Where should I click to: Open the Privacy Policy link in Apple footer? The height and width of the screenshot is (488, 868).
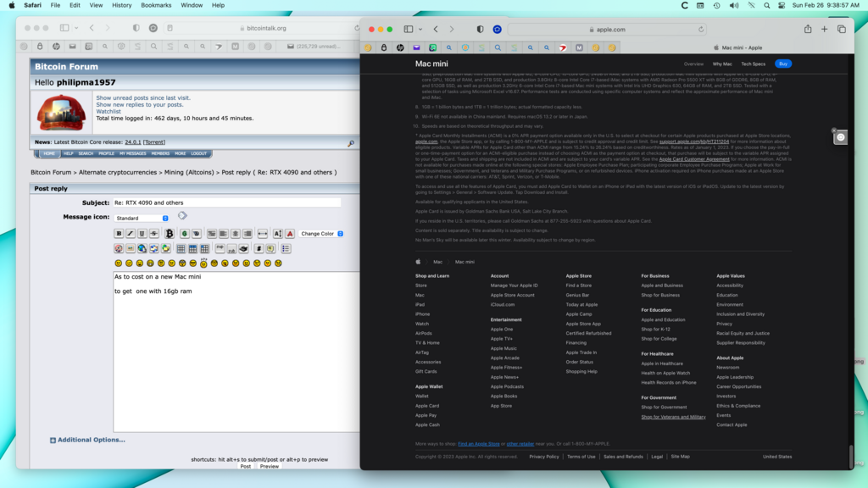click(x=543, y=457)
